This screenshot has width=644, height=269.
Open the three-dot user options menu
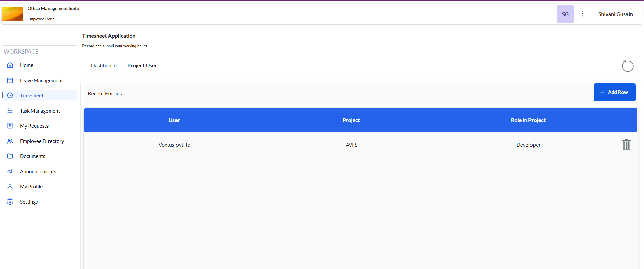click(x=582, y=14)
